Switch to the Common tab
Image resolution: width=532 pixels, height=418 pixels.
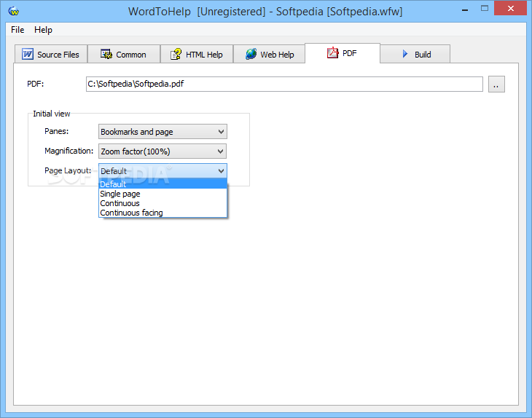[x=124, y=54]
